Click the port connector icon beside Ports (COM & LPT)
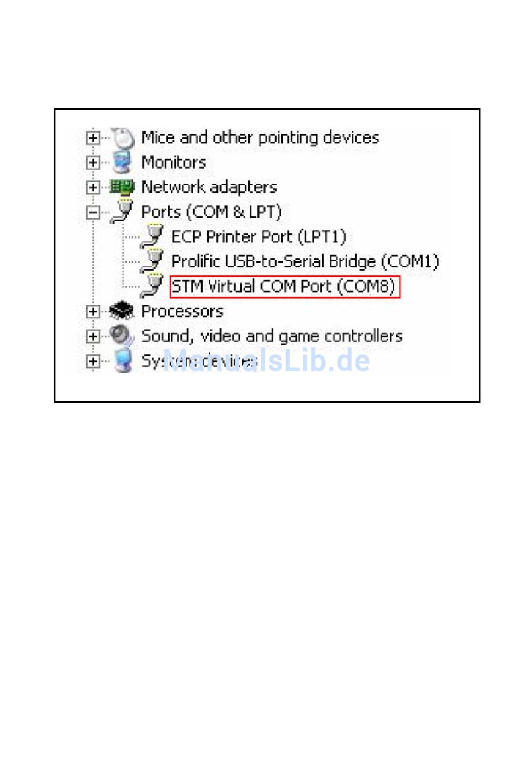Screen dimensions: 532x780 tap(122, 211)
